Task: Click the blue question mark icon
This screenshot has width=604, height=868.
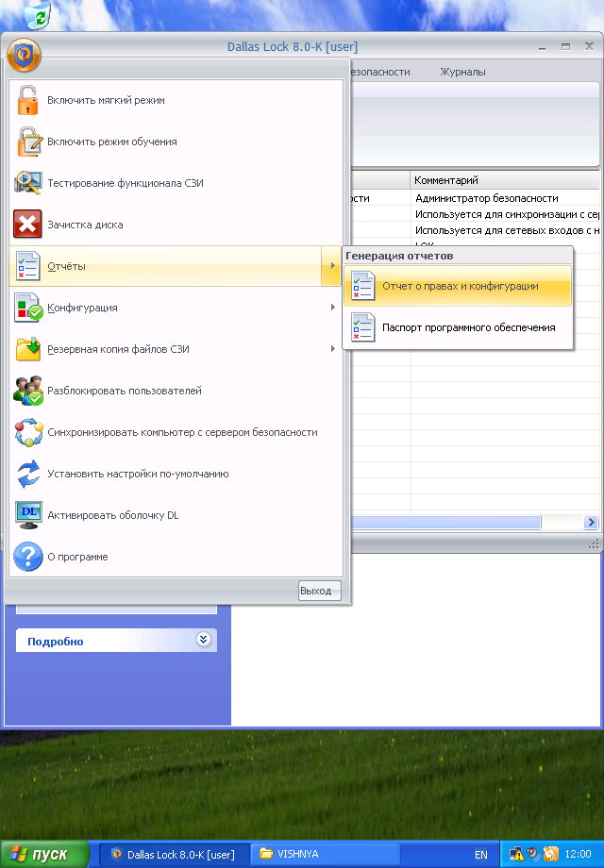Action: coord(28,557)
